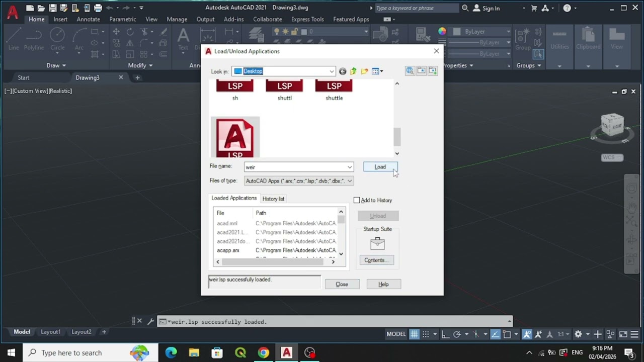Toggle MODEL space button in status bar

pyautogui.click(x=396, y=334)
